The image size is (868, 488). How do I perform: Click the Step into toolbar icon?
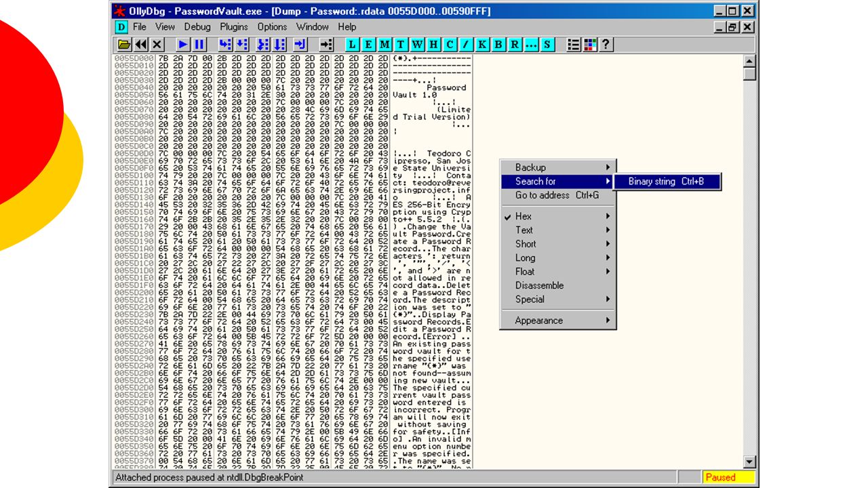point(224,45)
